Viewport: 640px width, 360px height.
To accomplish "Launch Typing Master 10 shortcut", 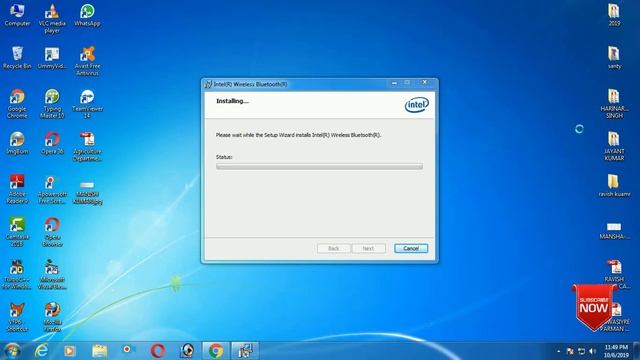I will 52,103.
